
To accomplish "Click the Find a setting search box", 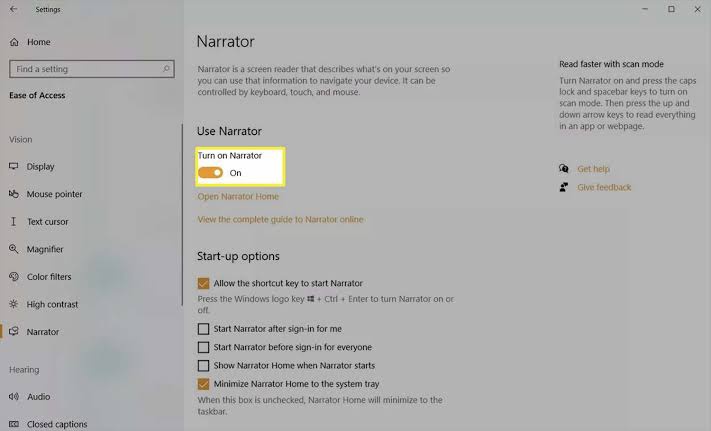I will coord(85,69).
